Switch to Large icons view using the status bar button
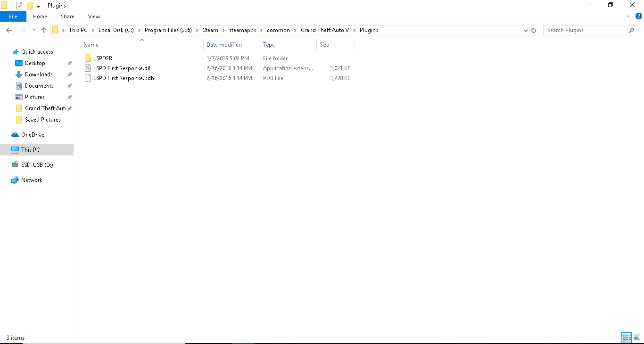Image resolution: width=644 pixels, height=344 pixels. coord(637,337)
